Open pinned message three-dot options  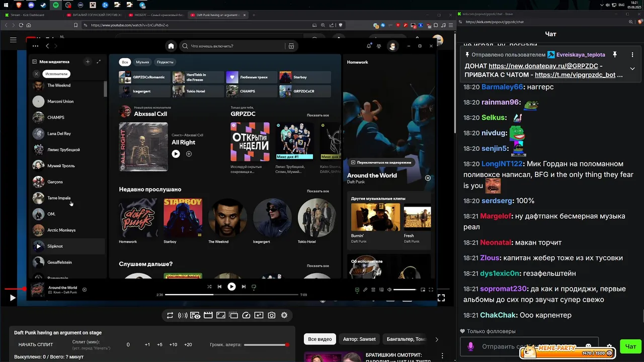(632, 55)
